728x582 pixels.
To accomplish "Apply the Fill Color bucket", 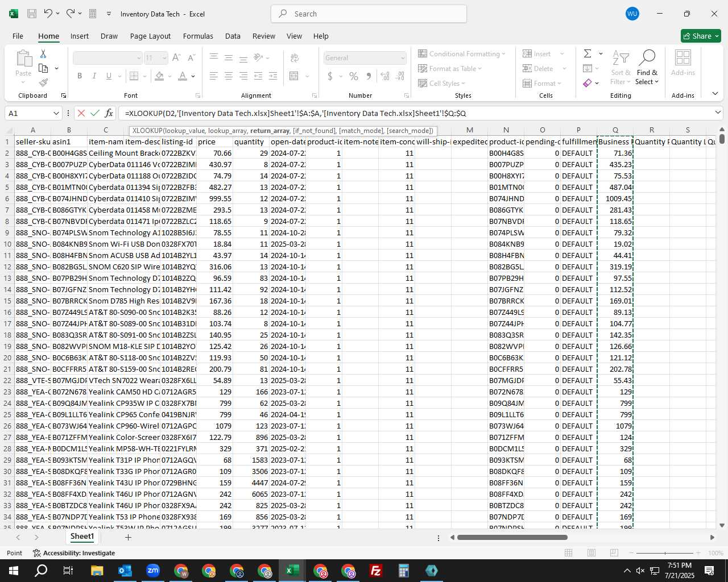I will [160, 76].
